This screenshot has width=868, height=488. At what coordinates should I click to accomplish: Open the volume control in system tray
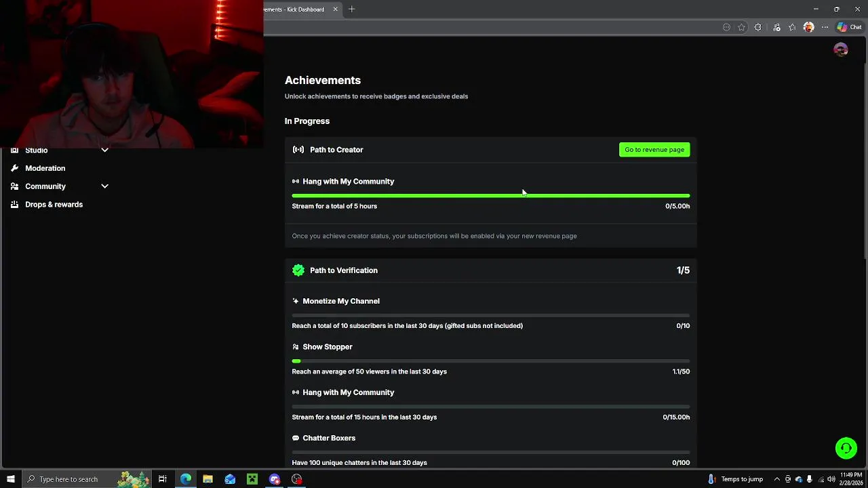click(x=831, y=479)
